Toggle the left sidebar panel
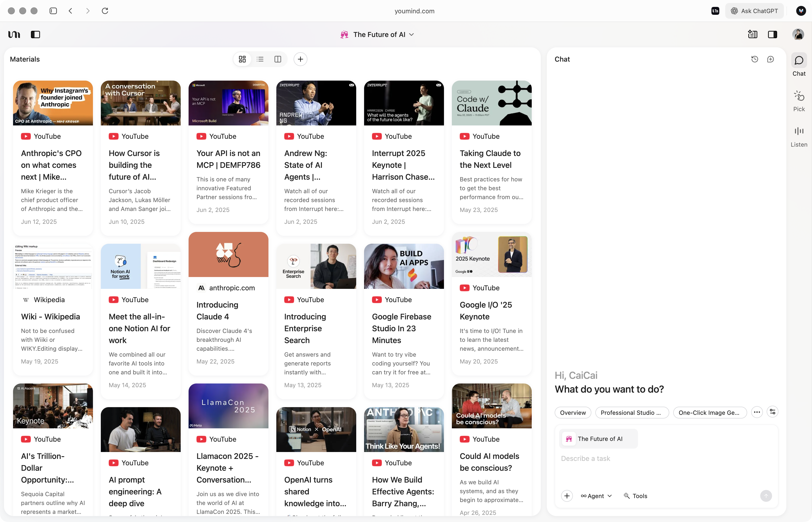 35,35
